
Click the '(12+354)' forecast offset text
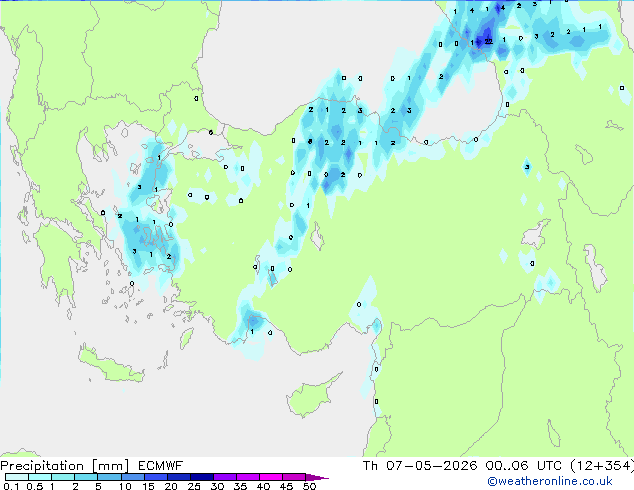pyautogui.click(x=602, y=466)
